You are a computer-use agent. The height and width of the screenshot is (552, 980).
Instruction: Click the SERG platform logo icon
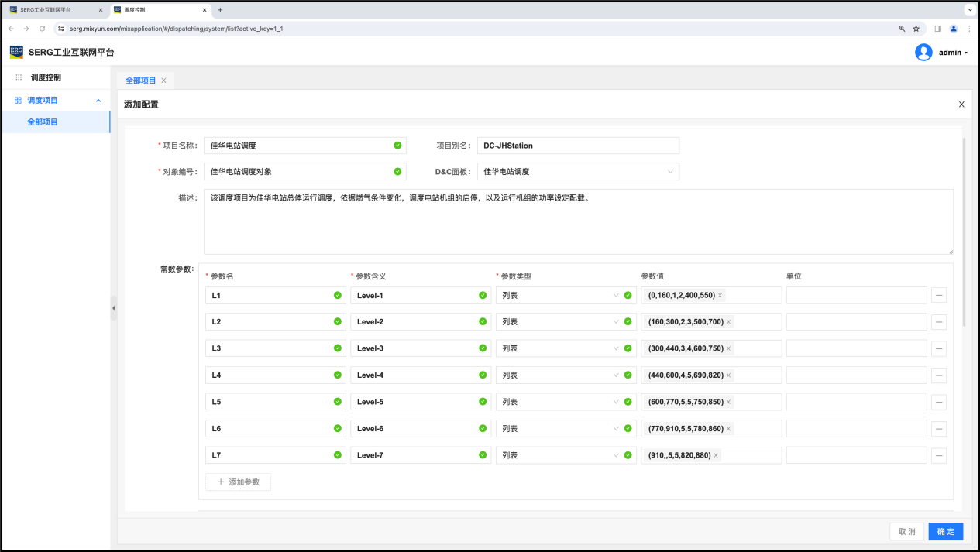pyautogui.click(x=16, y=53)
